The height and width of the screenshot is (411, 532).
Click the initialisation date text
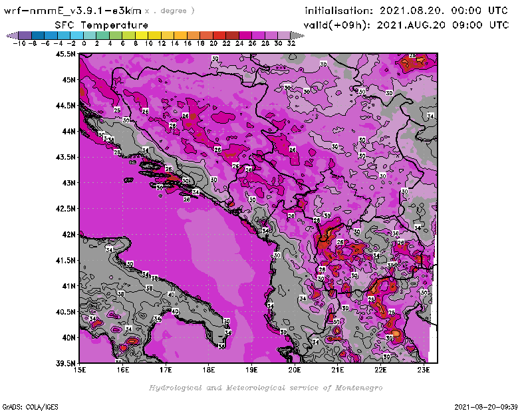pyautogui.click(x=406, y=11)
